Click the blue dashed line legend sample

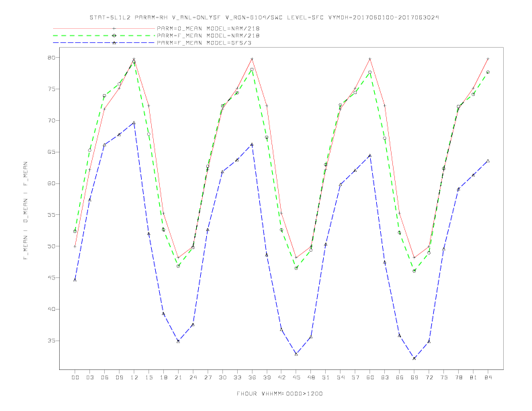104,43
